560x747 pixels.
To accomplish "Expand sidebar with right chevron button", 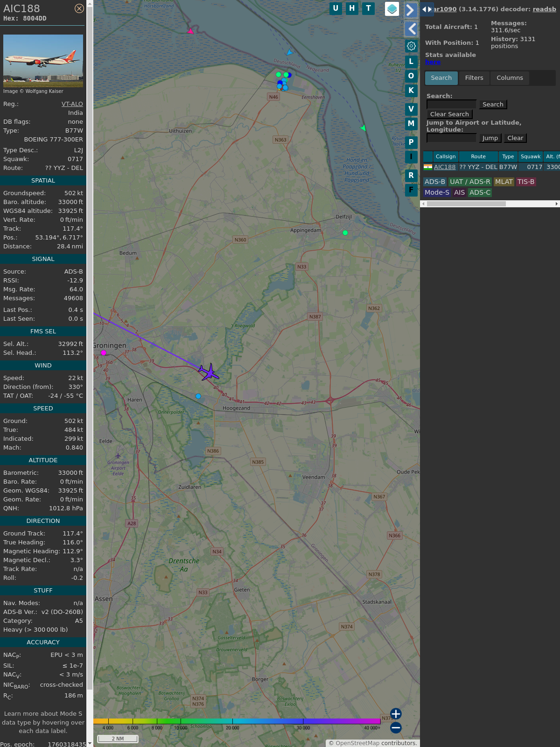I will point(410,10).
